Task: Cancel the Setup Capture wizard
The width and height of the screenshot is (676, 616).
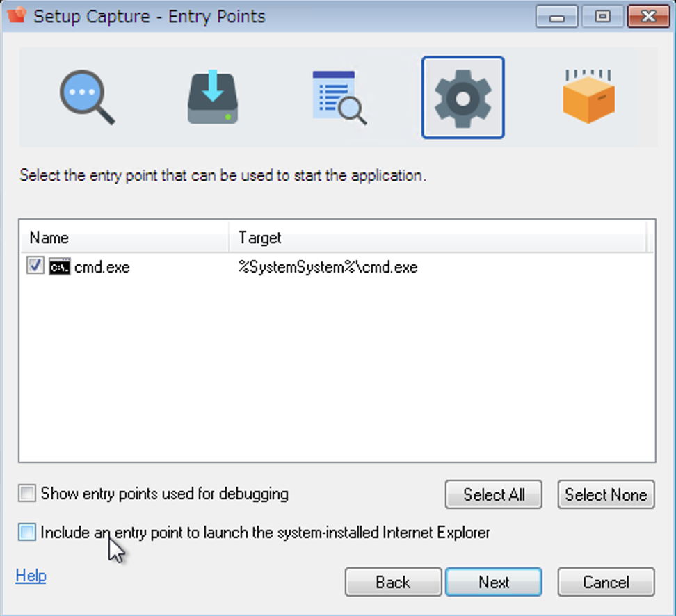Action: click(606, 582)
